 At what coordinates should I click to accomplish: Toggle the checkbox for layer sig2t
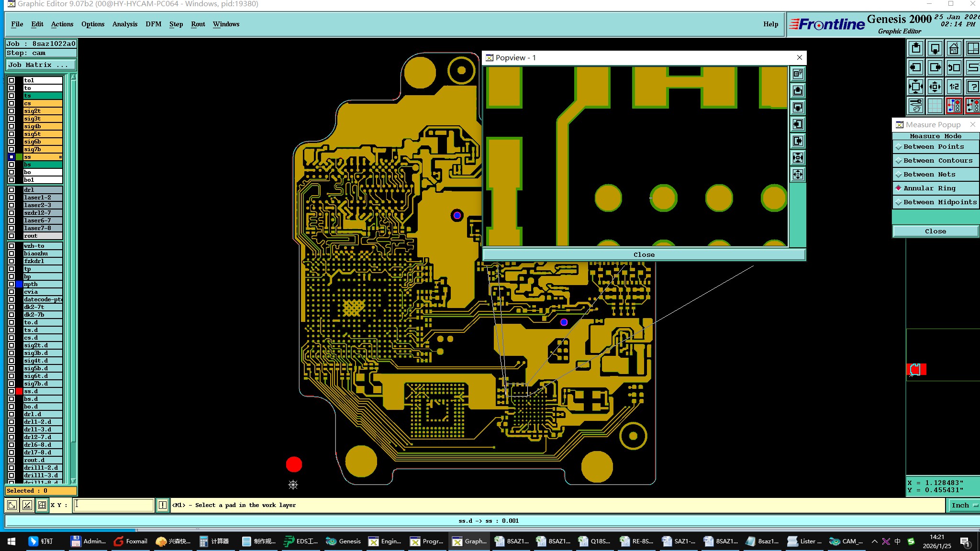point(11,111)
